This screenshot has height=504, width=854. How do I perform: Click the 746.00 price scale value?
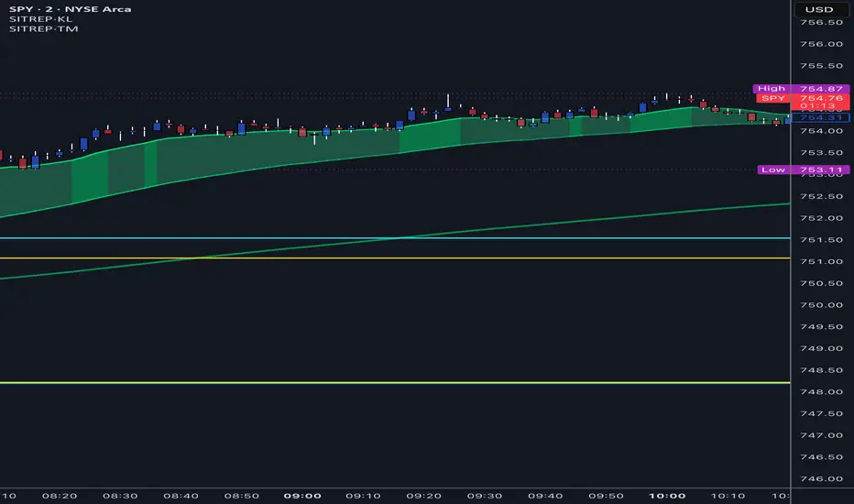click(821, 479)
